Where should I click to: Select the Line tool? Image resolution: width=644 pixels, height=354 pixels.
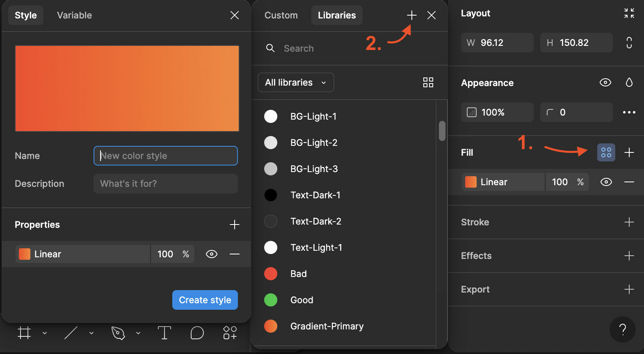point(71,333)
